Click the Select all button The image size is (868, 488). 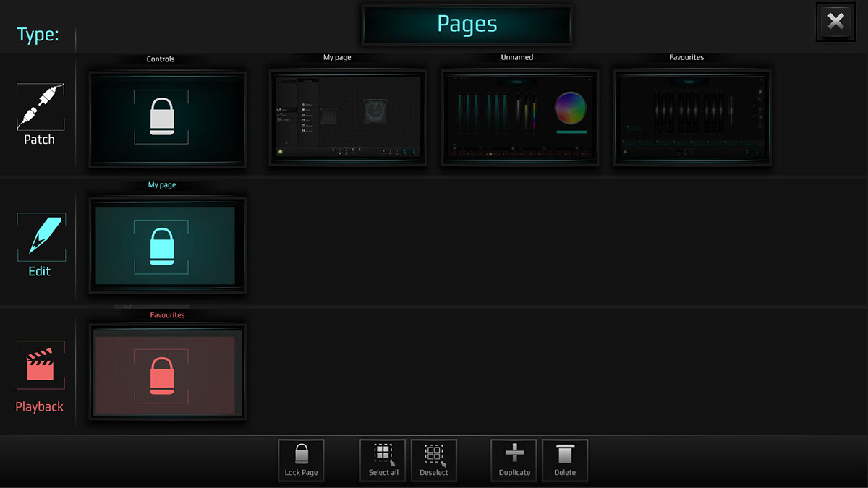383,461
